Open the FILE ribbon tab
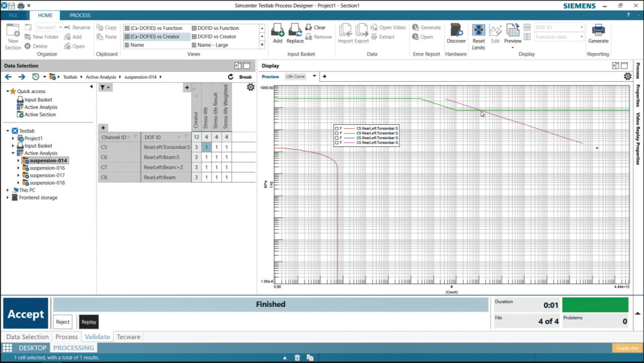This screenshot has width=644, height=363. [13, 15]
